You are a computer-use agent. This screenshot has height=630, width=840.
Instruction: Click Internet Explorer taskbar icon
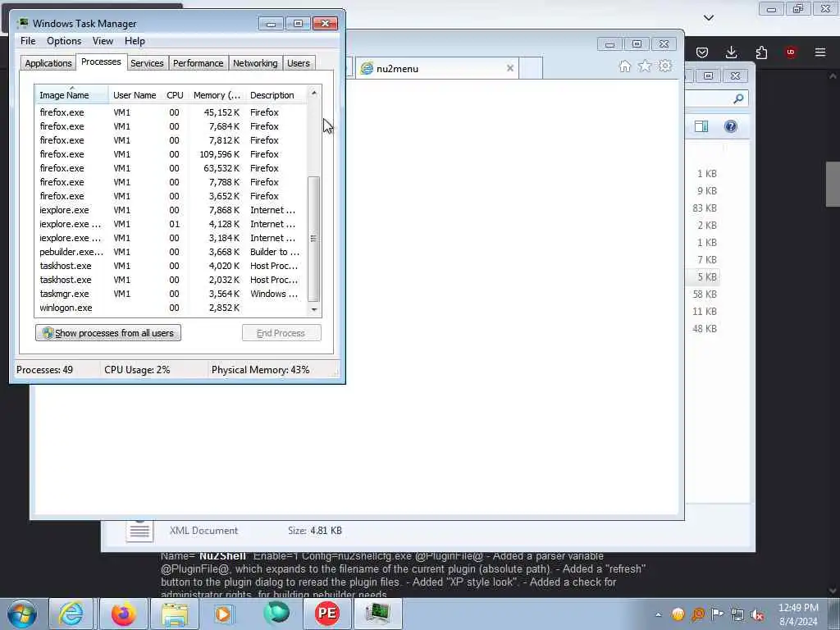coord(71,614)
